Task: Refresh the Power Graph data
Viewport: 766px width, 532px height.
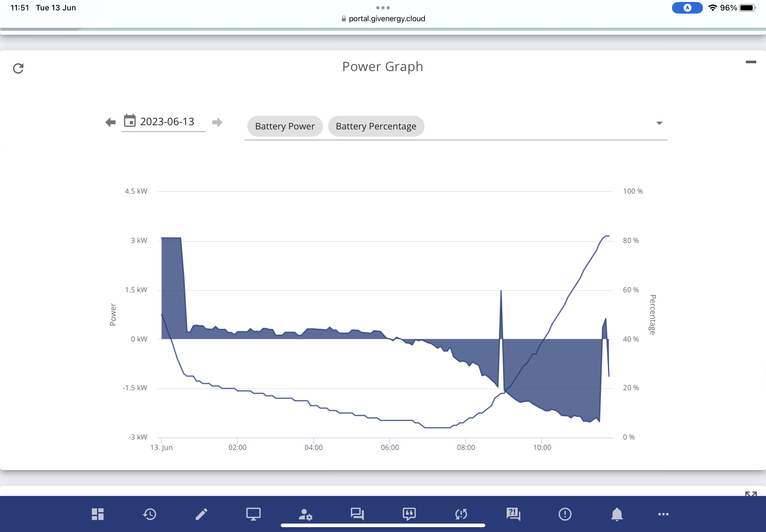Action: pos(18,68)
